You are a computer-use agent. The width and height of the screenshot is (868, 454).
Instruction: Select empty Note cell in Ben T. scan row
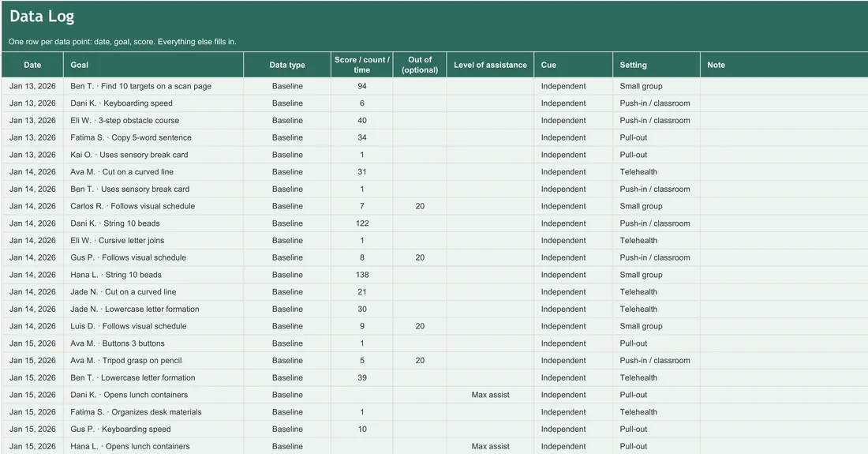(x=784, y=86)
